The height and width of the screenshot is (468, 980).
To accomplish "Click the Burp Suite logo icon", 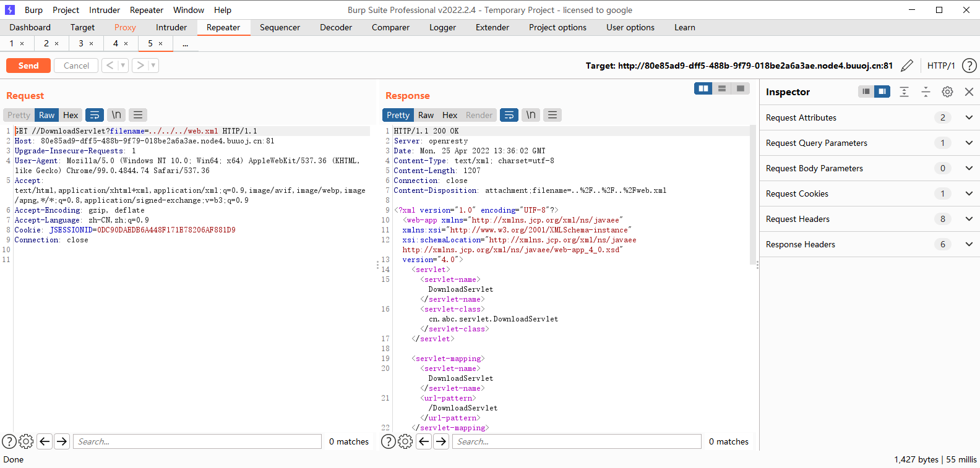I will (x=10, y=10).
